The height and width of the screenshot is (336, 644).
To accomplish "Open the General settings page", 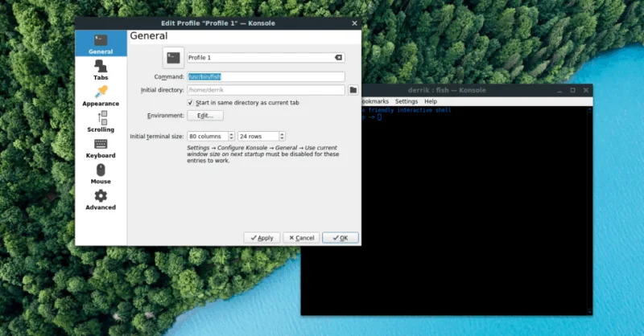I will click(x=101, y=43).
